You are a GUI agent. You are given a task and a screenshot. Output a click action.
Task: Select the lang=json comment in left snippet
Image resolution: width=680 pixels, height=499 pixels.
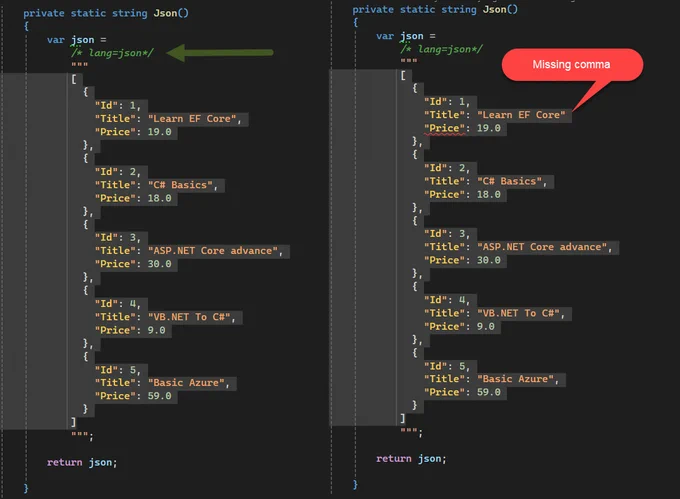[x=112, y=53]
